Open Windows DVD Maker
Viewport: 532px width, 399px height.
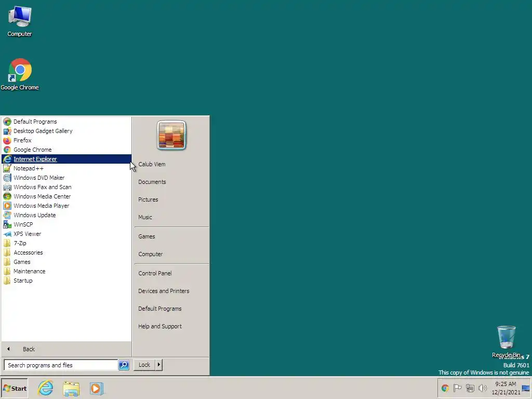click(x=66, y=178)
